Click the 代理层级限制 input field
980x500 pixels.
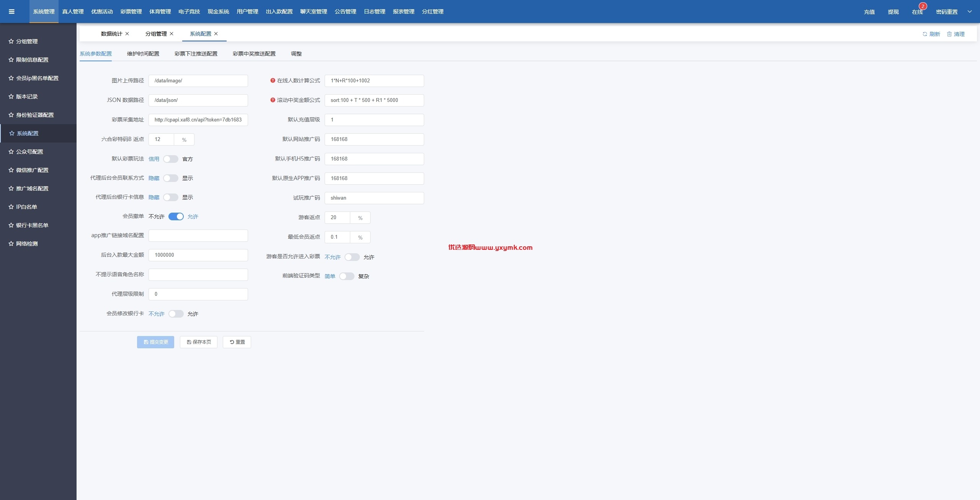pos(198,294)
